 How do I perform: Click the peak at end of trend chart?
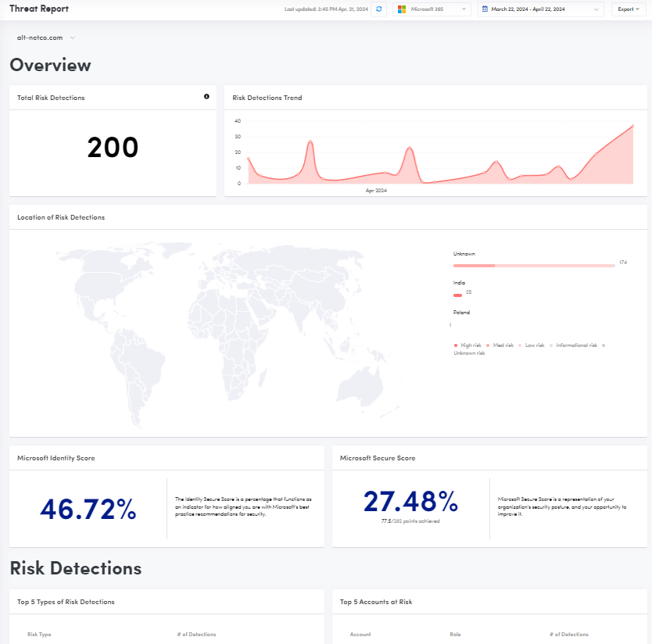pos(632,125)
